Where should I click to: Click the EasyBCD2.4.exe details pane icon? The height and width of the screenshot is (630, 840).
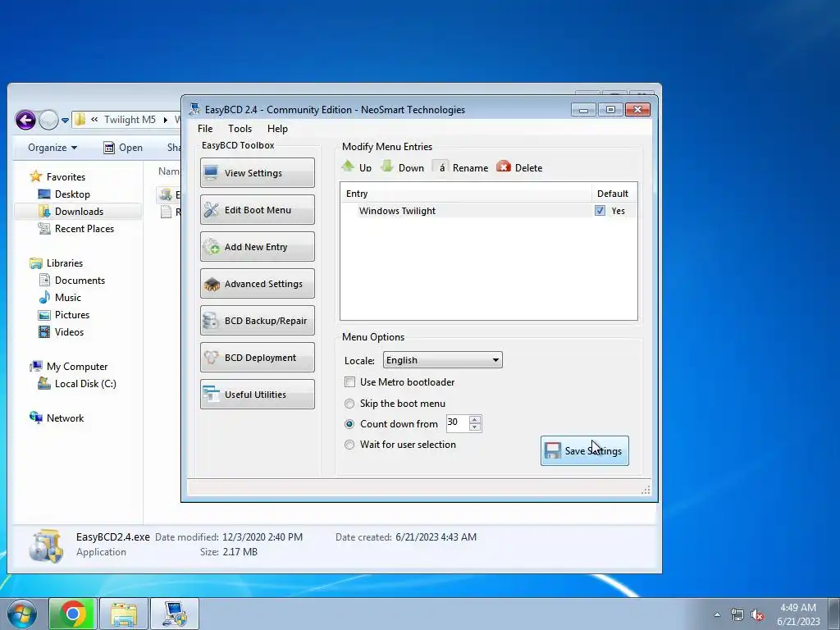pos(47,546)
